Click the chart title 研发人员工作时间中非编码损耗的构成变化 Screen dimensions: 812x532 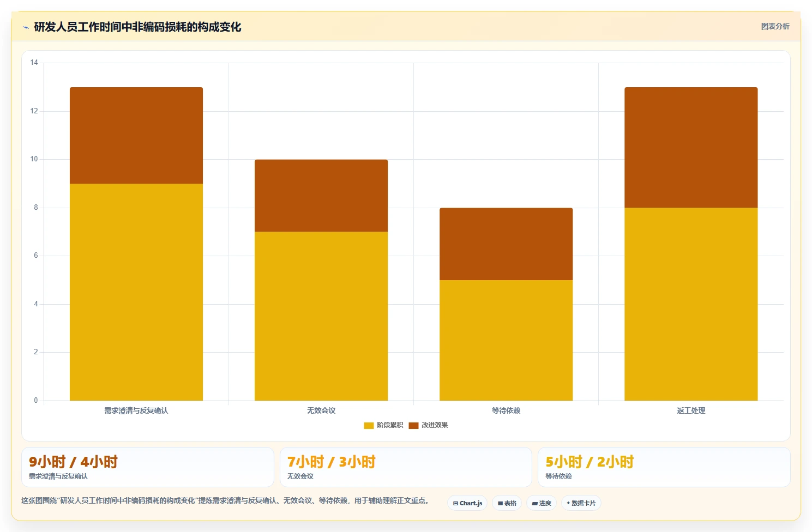point(137,27)
